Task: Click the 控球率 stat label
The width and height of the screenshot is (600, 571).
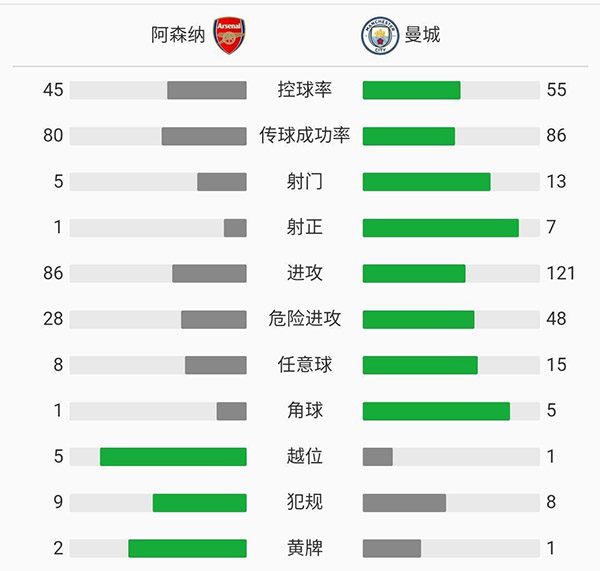Action: (x=304, y=90)
